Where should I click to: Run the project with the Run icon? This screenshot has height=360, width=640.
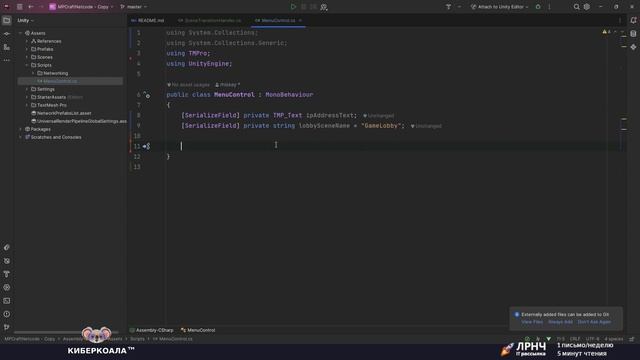293,7
